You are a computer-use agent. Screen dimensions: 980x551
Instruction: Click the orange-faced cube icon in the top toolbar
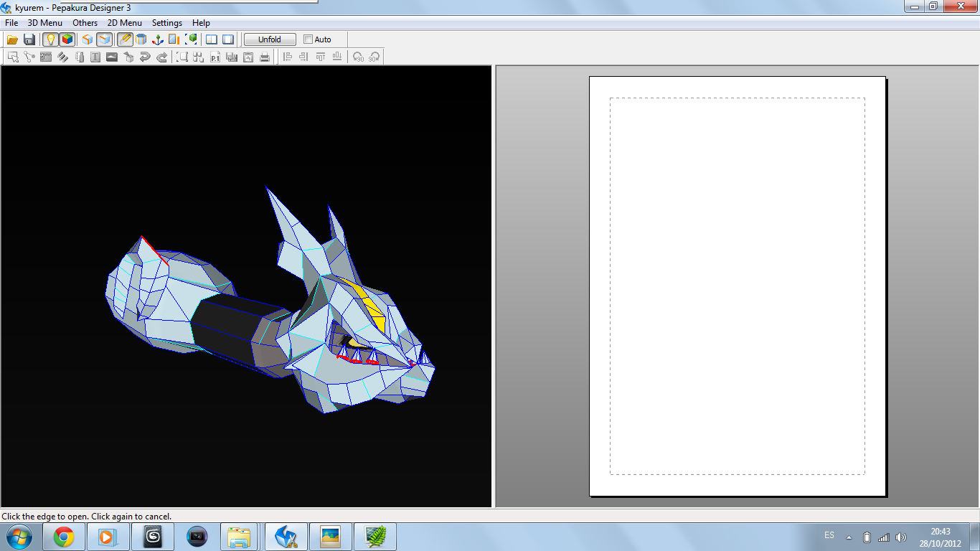88,39
